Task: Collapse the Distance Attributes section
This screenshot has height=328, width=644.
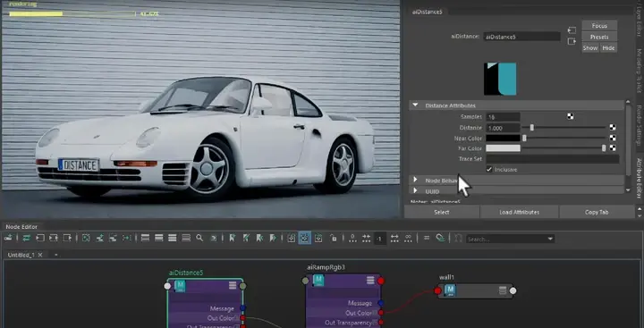Action: point(415,105)
